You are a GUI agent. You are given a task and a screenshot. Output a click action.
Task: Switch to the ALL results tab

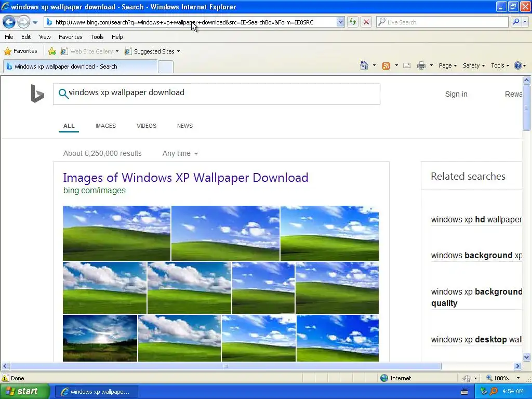coord(69,126)
